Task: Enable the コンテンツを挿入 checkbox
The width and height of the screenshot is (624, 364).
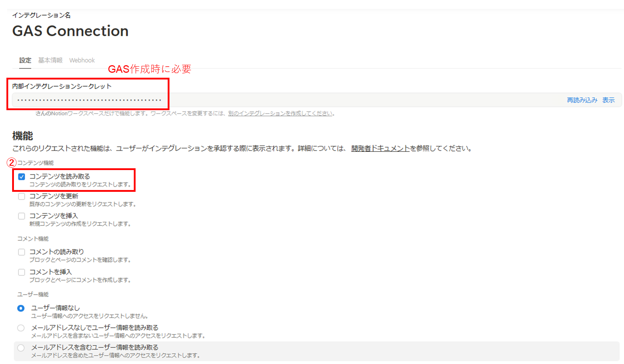Action: tap(21, 216)
